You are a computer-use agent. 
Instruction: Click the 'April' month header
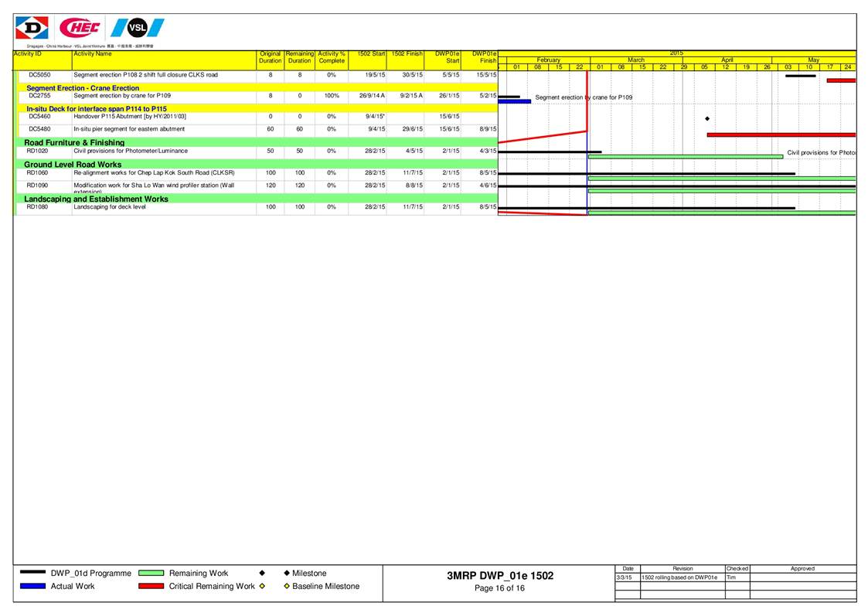727,60
